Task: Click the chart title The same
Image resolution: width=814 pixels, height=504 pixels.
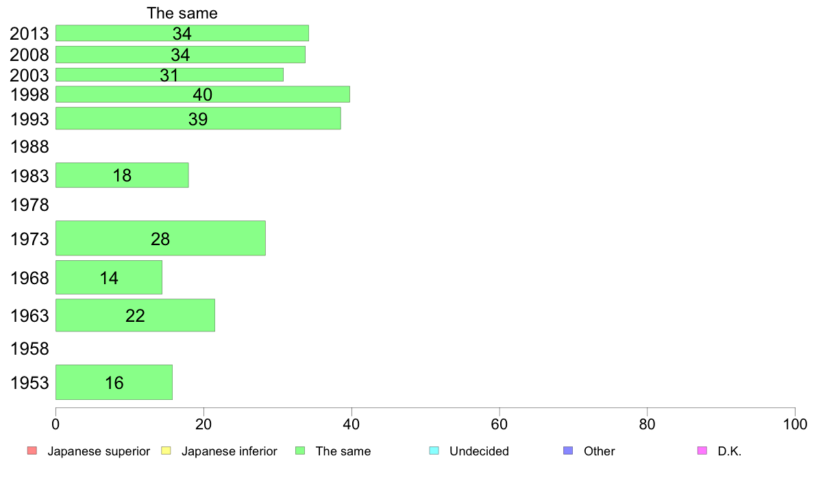Action: coord(182,13)
